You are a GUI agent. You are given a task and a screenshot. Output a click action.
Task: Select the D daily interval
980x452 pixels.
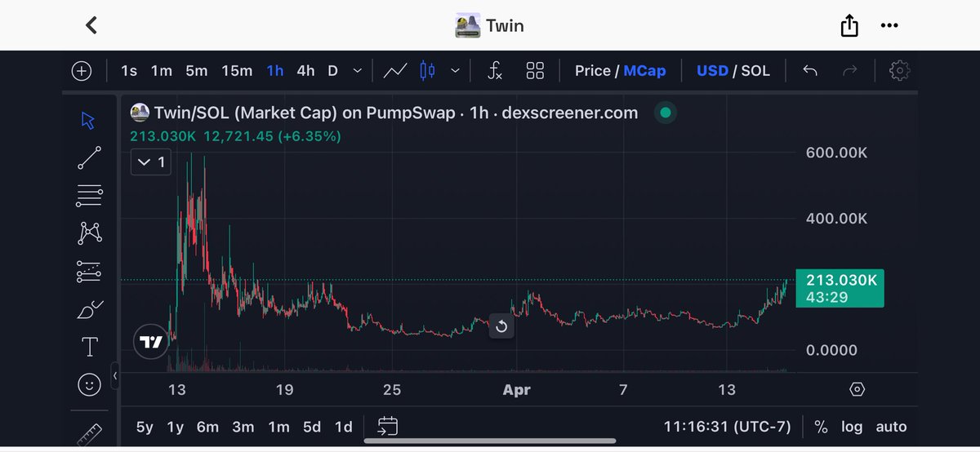pos(332,71)
